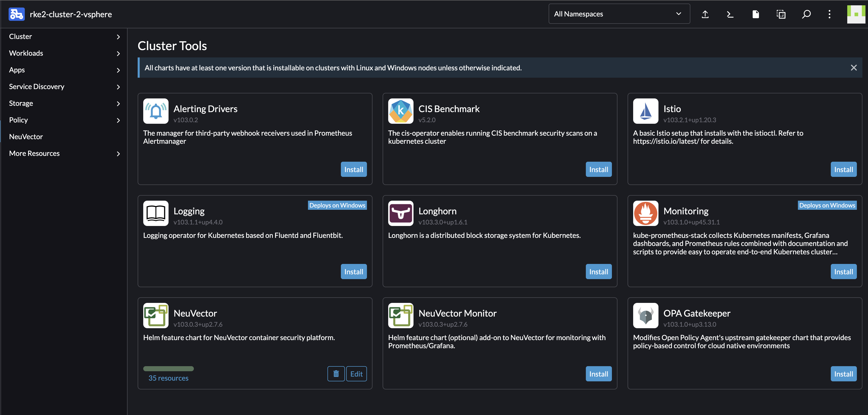Click the NeuVector resources progress bar
The image size is (868, 415).
pyautogui.click(x=169, y=368)
